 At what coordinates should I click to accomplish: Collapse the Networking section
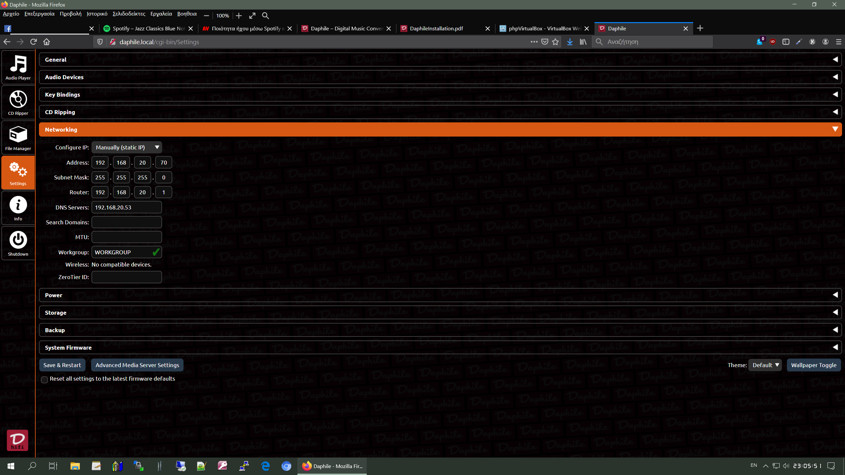click(440, 129)
